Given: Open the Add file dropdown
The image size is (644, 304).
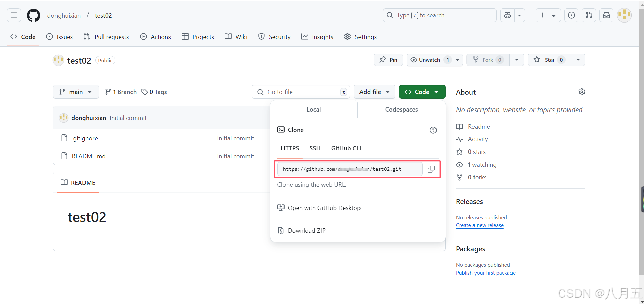Looking at the screenshot, I should (374, 92).
